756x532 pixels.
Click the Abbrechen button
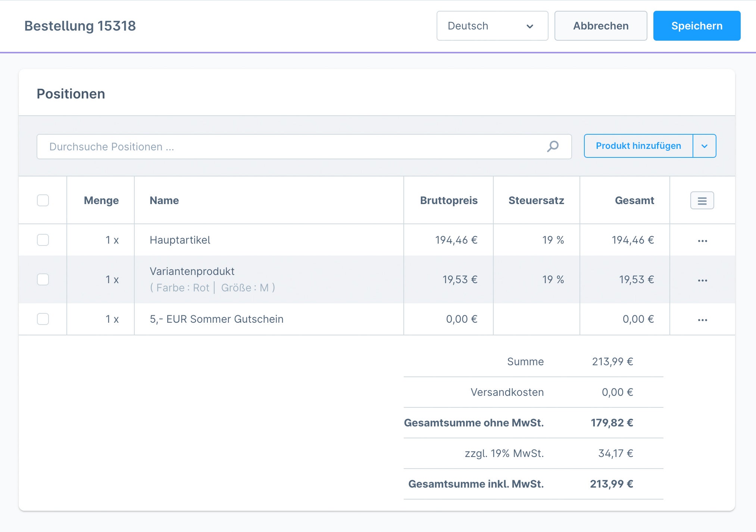(x=601, y=26)
